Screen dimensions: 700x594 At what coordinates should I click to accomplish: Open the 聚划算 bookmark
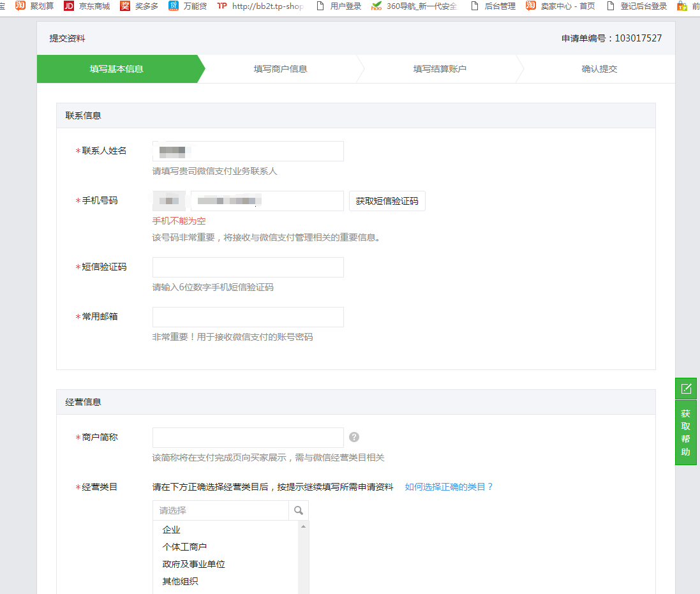(x=35, y=6)
